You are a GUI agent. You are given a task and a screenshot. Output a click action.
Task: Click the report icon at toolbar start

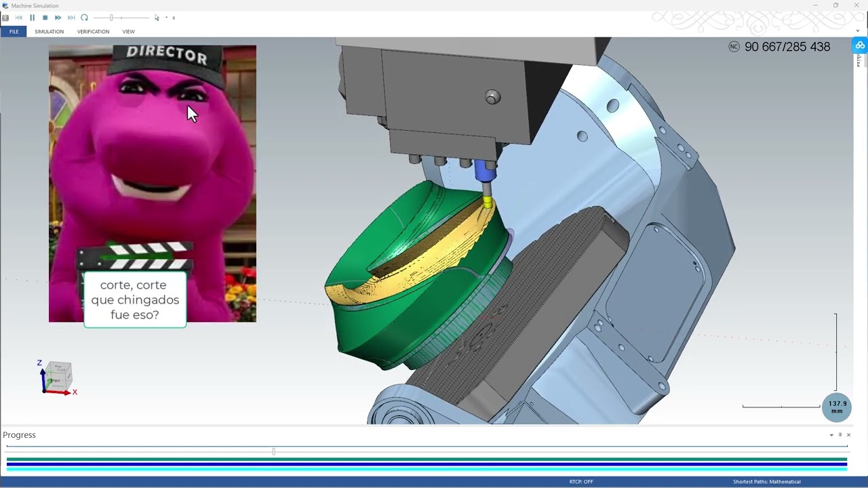point(6,18)
